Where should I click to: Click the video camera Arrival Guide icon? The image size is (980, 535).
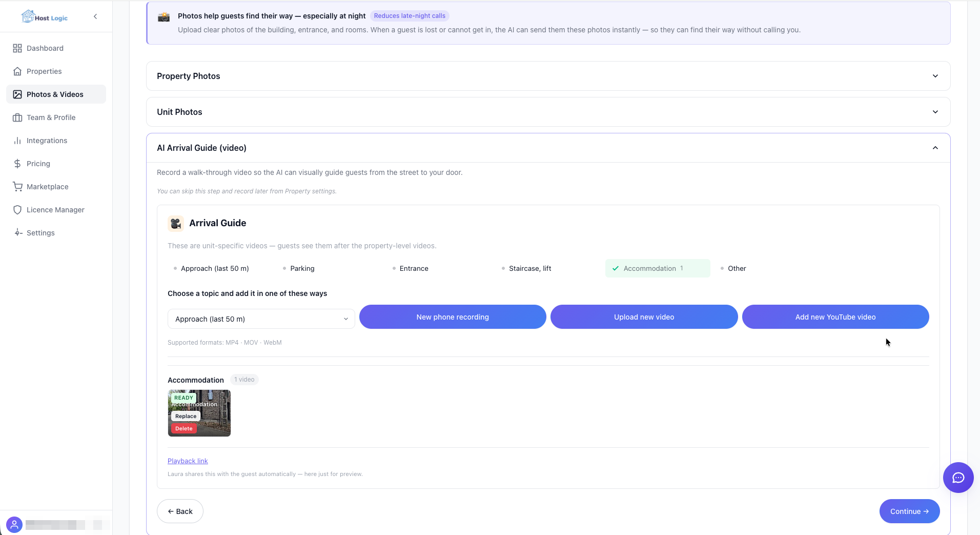[176, 223]
